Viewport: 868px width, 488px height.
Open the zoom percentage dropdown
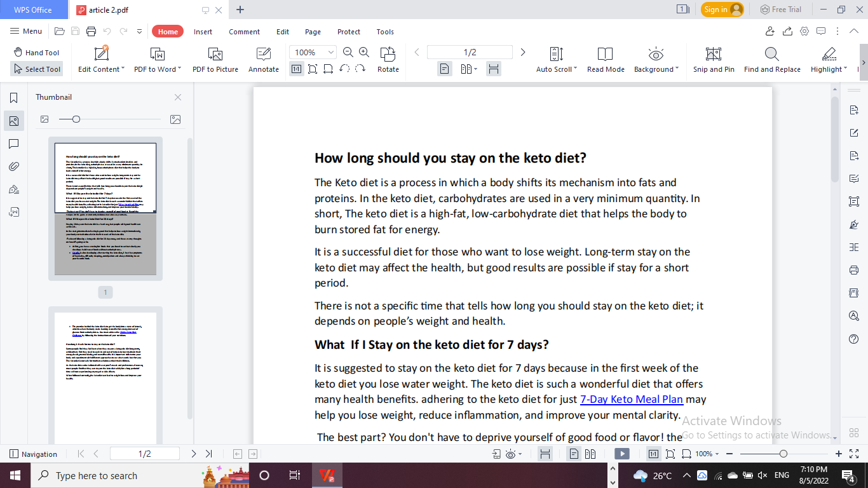(x=330, y=52)
